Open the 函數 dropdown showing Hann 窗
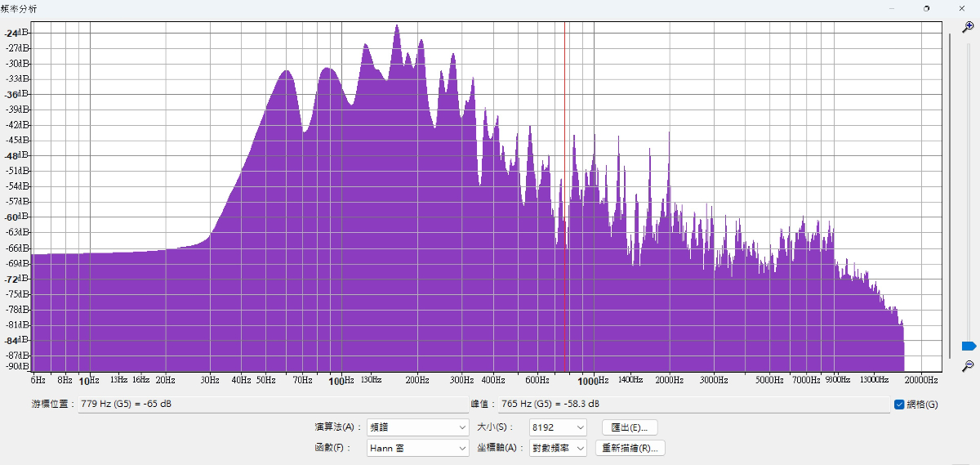 coord(417,448)
